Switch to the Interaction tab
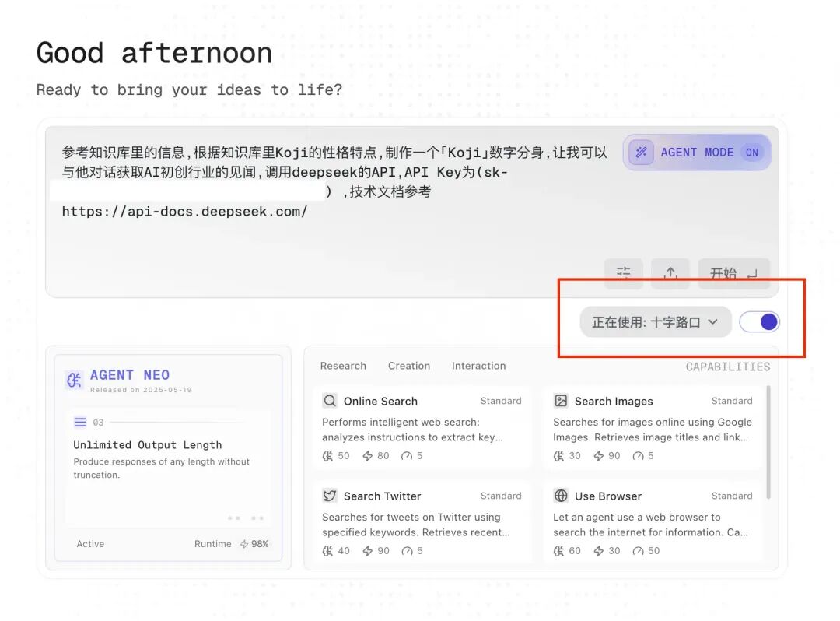 point(479,366)
